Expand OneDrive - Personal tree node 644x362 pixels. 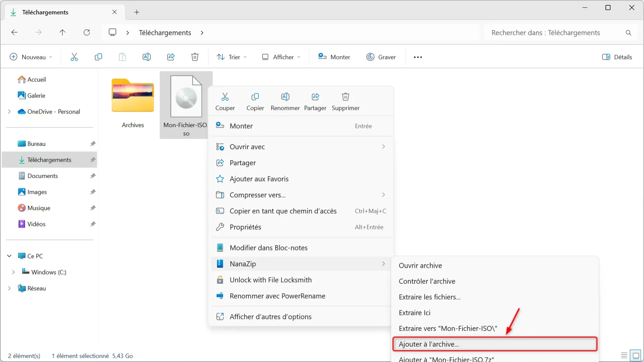9,112
